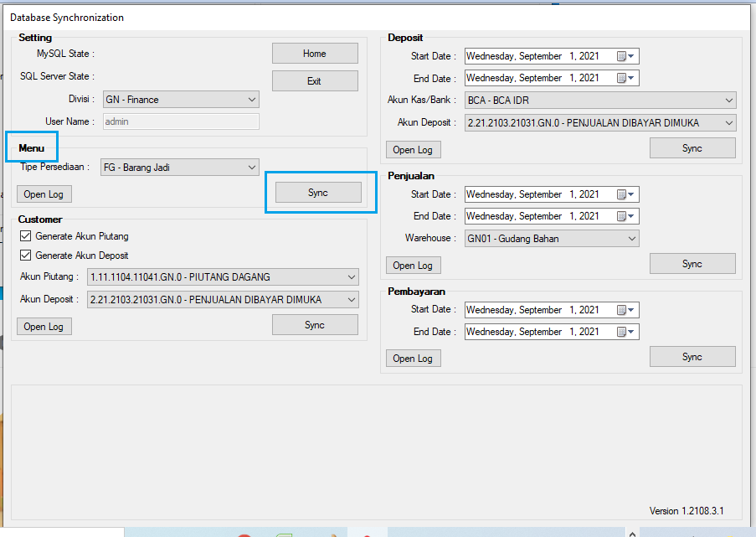Open calendar picker for Pembayaran Start Date

pyautogui.click(x=626, y=310)
